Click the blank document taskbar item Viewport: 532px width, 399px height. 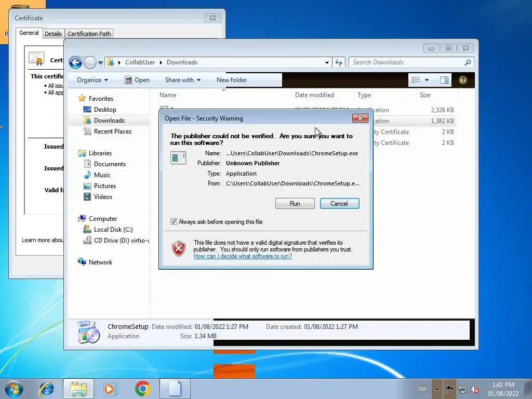(175, 389)
